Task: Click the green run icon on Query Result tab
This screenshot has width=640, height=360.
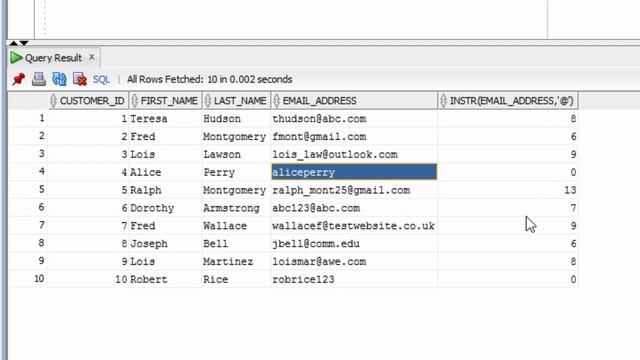Action: click(x=16, y=58)
